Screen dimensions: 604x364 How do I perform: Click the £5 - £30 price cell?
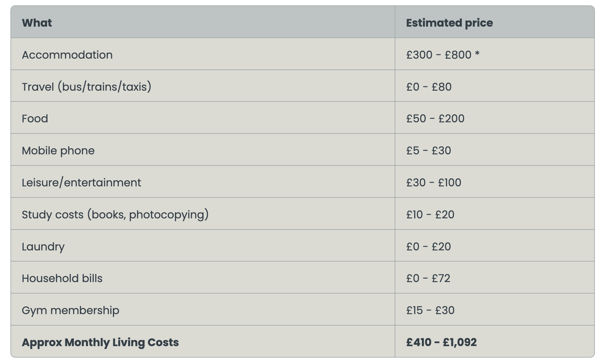428,151
